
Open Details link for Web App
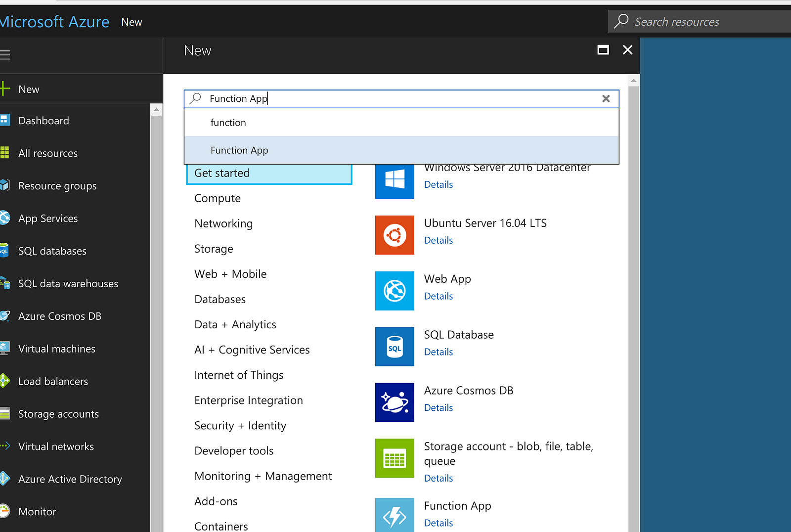point(439,296)
